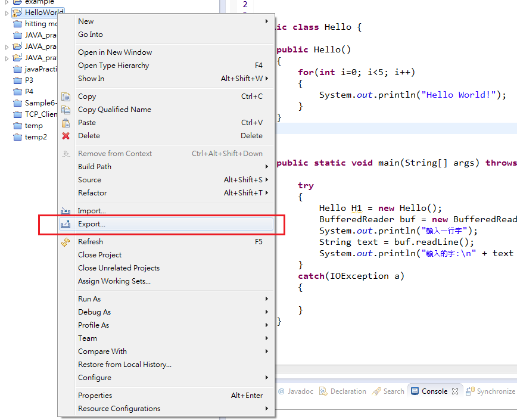Select the hitting mo project row
Viewport: 517px width, 420px height.
point(35,24)
